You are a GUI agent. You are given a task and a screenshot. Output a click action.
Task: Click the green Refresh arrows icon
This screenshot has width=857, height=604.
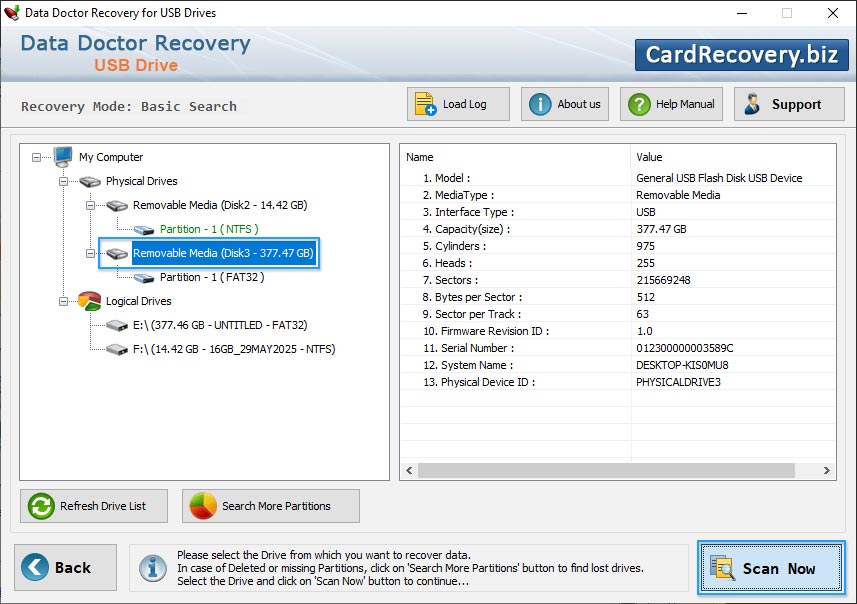[41, 506]
